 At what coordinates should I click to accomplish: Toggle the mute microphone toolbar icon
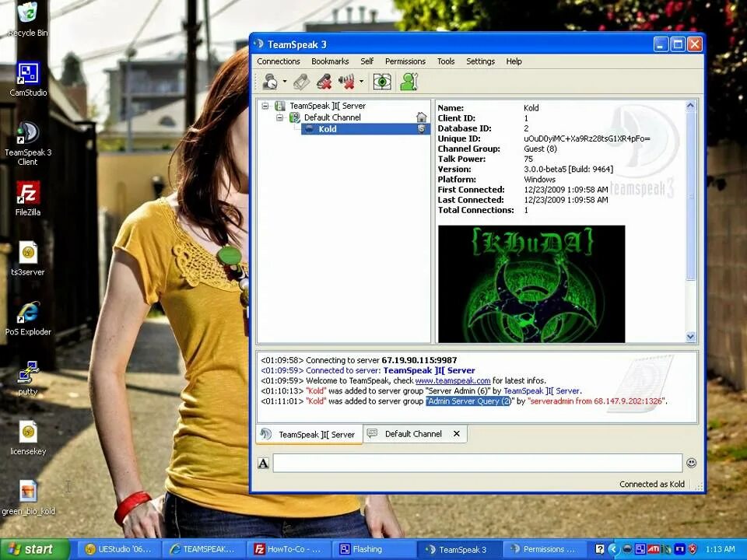(x=324, y=82)
